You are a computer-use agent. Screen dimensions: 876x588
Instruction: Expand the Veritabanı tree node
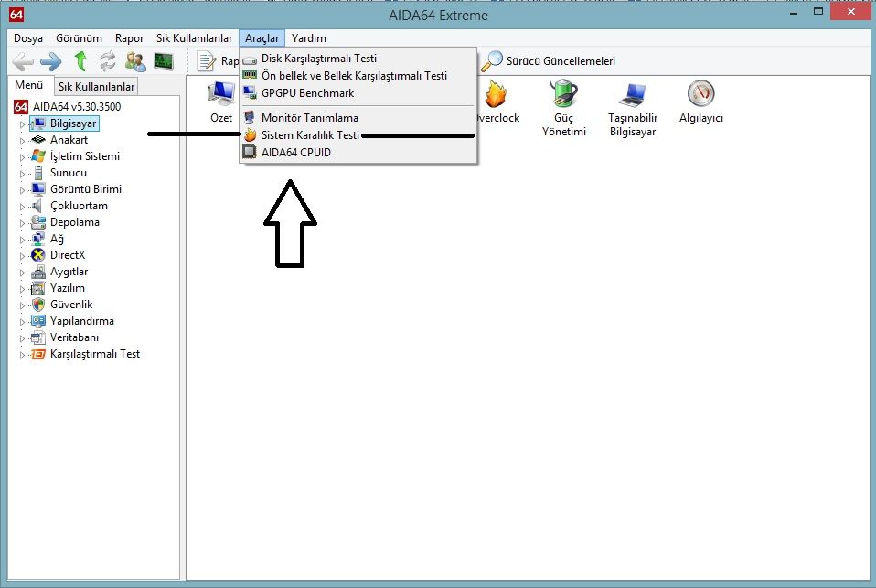[22, 338]
